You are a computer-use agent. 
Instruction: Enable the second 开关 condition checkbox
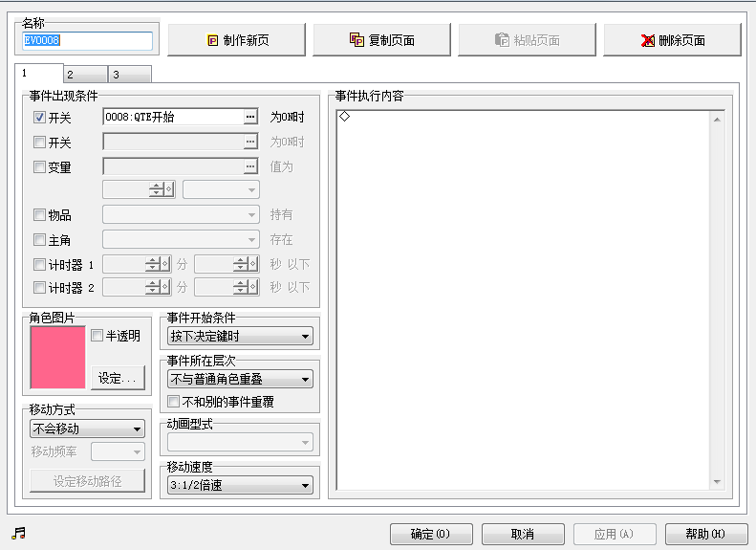(x=39, y=142)
